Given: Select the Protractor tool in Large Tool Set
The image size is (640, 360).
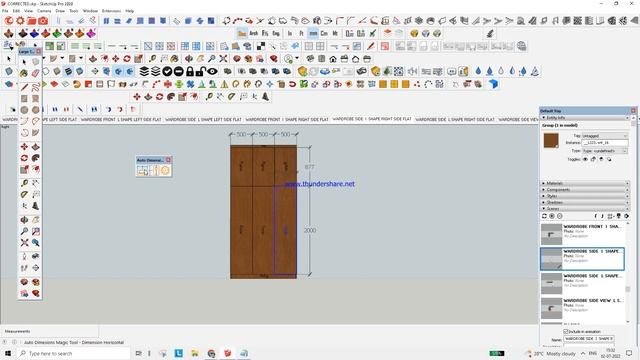Looking at the screenshot, I should 24,194.
